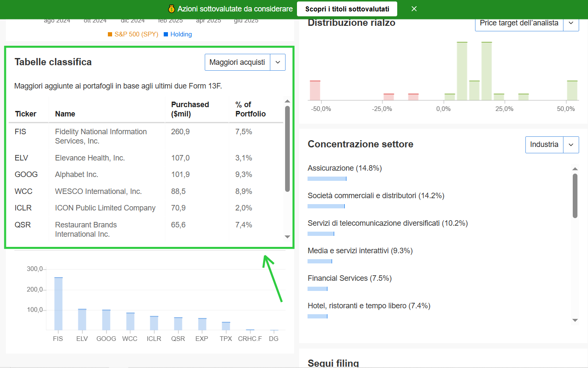The width and height of the screenshot is (588, 368).
Task: Click the sector list scroll-down arrow
Action: coord(575,320)
